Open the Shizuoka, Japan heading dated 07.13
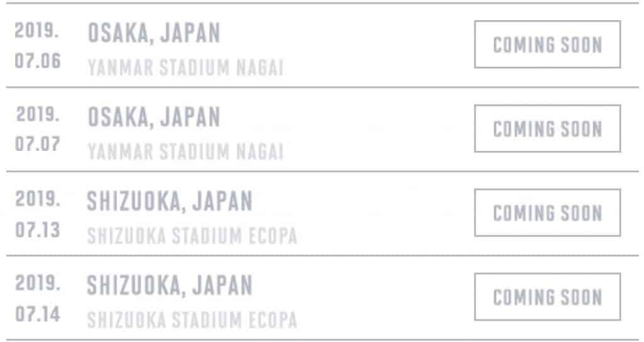 coord(169,202)
